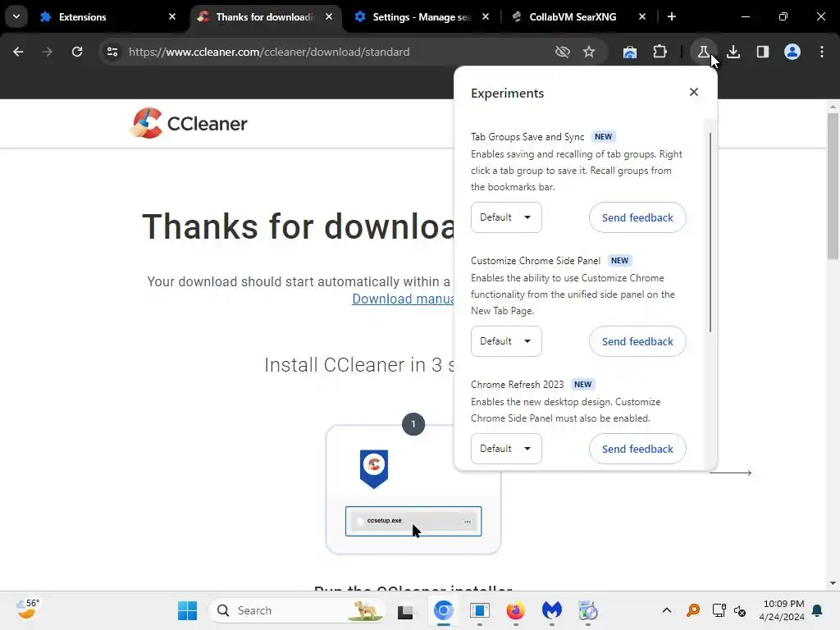Open the blue window app in taskbar
This screenshot has width=840, height=630.
click(x=480, y=610)
